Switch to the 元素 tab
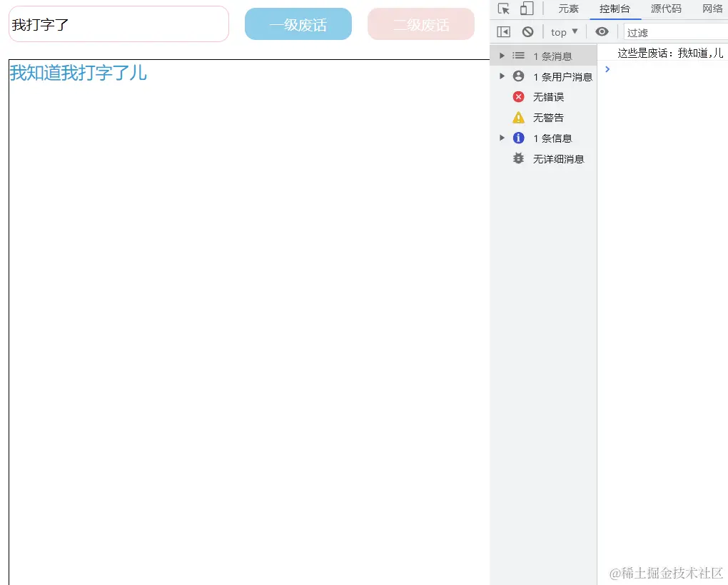 [x=568, y=9]
